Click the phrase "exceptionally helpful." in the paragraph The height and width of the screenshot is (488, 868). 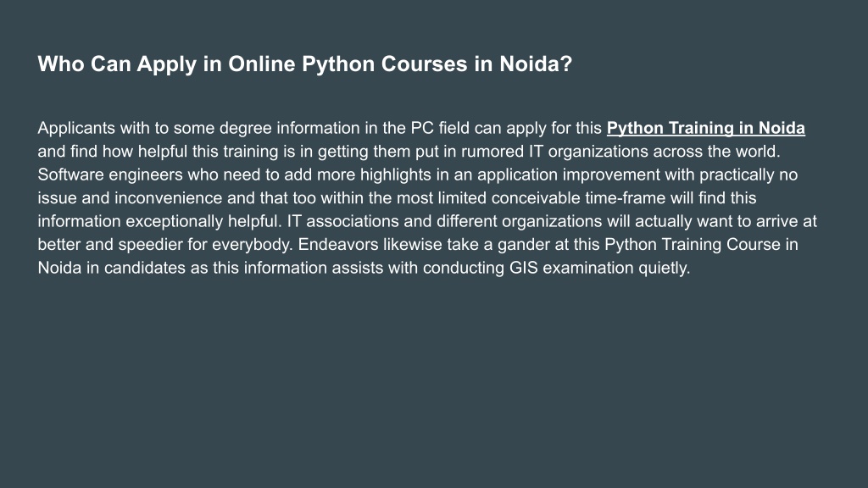(203, 221)
